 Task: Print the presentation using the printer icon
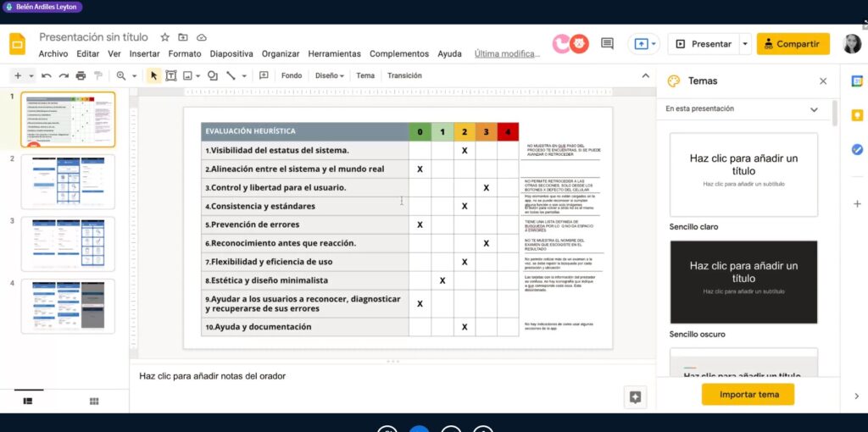(x=81, y=75)
